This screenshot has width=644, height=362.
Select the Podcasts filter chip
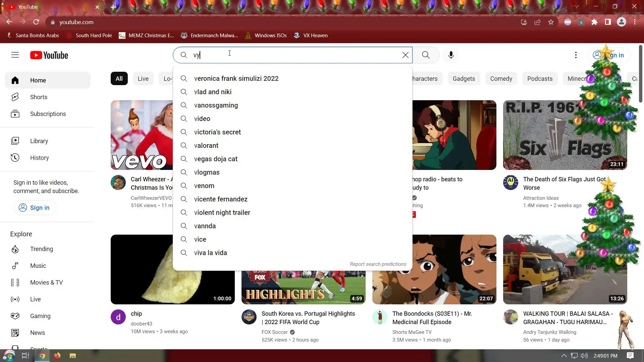coord(539,79)
